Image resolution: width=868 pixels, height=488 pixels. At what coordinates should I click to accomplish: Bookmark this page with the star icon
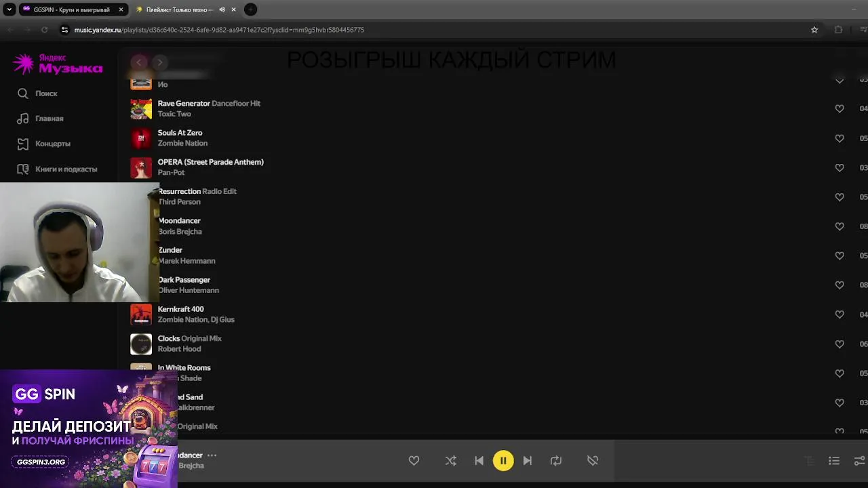[x=814, y=30]
